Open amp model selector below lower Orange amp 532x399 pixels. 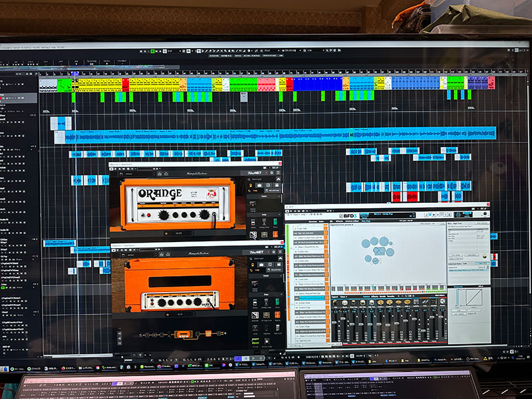coord(180,315)
